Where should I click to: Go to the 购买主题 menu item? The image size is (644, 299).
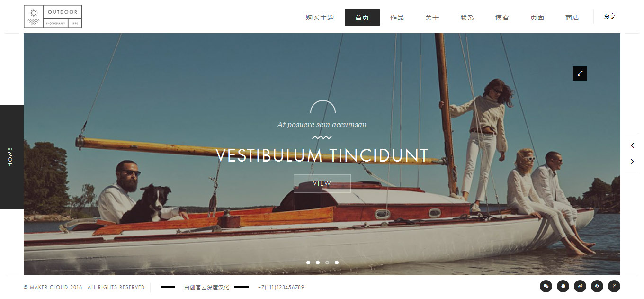(x=320, y=18)
